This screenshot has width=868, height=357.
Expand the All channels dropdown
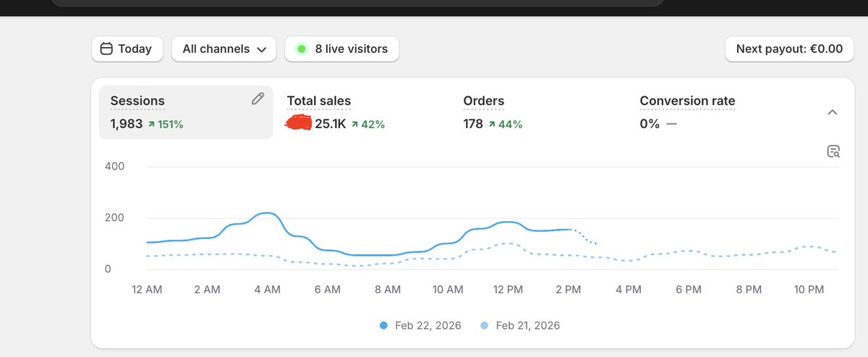click(224, 49)
